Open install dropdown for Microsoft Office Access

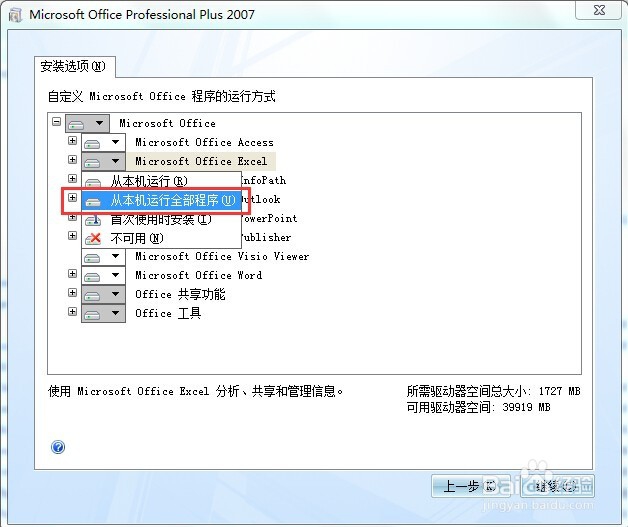coord(103,142)
